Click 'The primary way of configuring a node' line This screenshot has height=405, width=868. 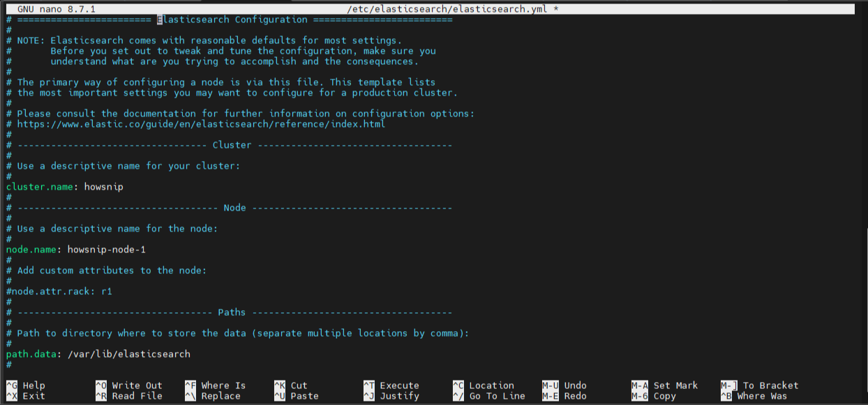pyautogui.click(x=221, y=82)
